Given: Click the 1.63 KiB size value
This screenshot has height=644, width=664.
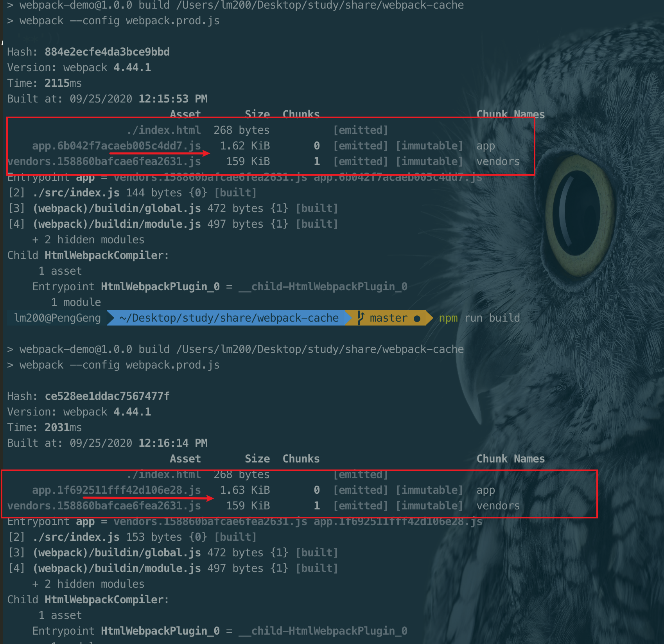Looking at the screenshot, I should tap(245, 490).
